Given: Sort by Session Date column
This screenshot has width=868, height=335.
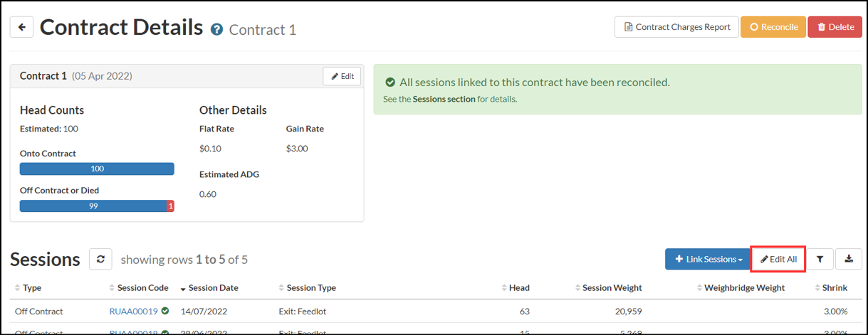Looking at the screenshot, I should (209, 288).
